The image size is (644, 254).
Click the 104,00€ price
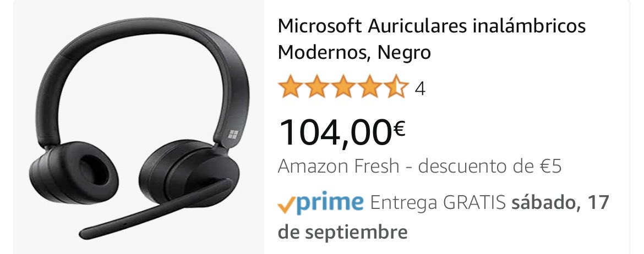pyautogui.click(x=342, y=132)
